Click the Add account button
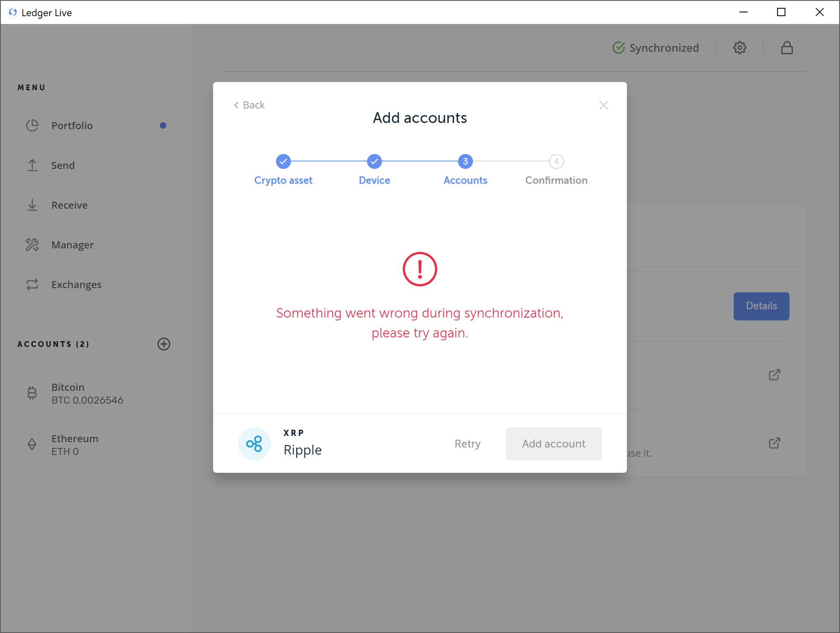Viewport: 840px width, 633px height. point(554,443)
